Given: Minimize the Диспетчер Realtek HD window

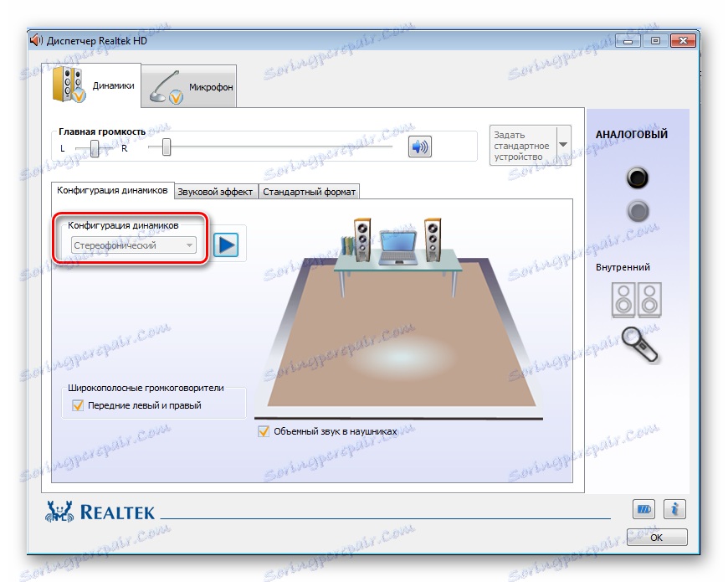Looking at the screenshot, I should 628,41.
